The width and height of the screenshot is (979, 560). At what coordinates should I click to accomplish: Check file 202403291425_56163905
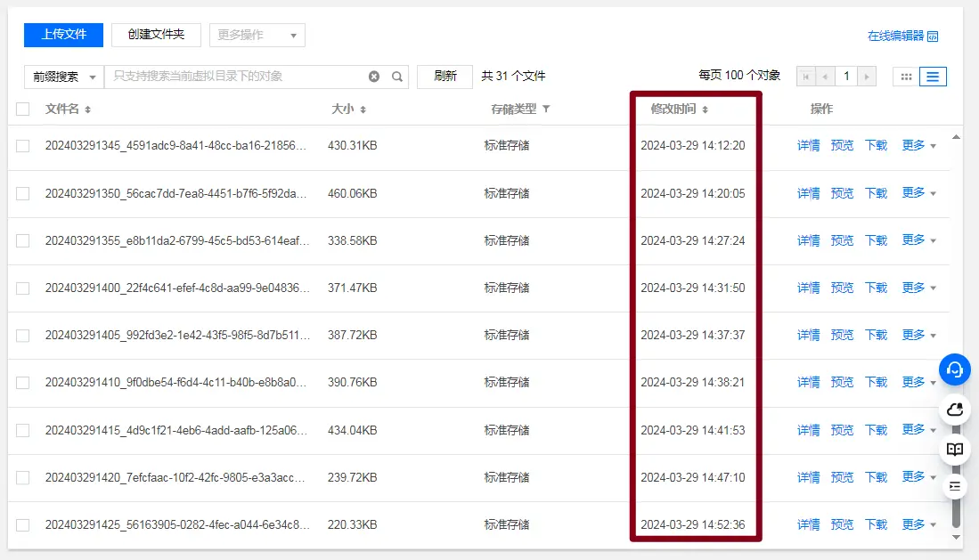(x=23, y=525)
